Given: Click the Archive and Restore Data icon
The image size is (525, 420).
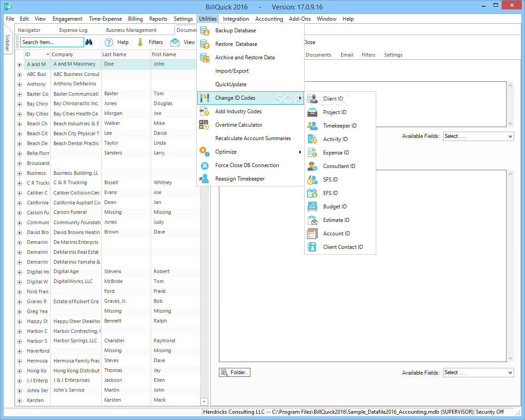Looking at the screenshot, I should coord(205,57).
